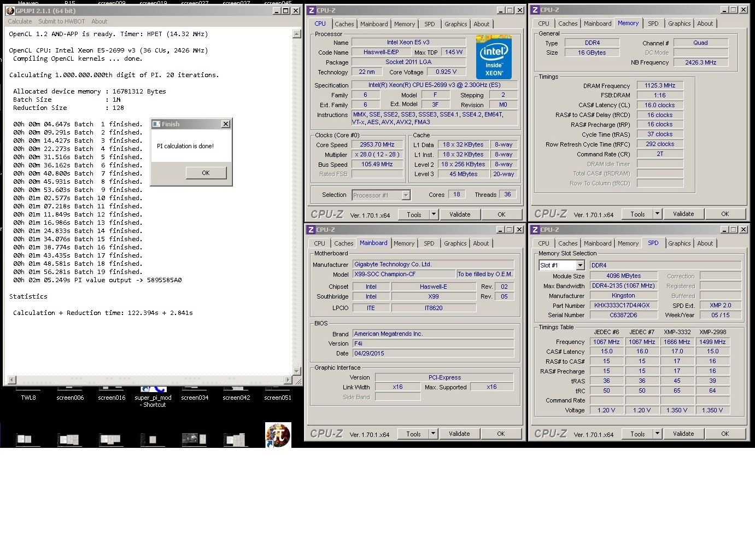Viewport: 755px width, 560px height.
Task: Open the About menu in GPUPI
Action: click(99, 21)
